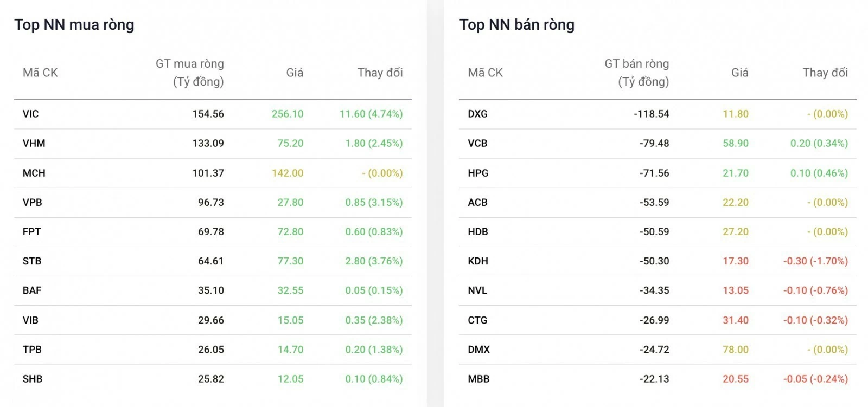Select the VIB stock ticker
Viewport: 868px width, 407px height.
31,320
